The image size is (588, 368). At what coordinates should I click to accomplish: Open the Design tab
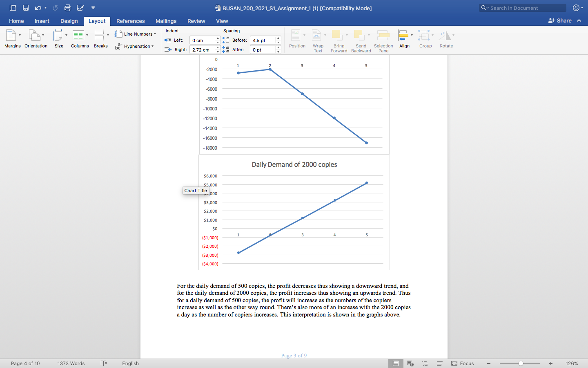[69, 21]
